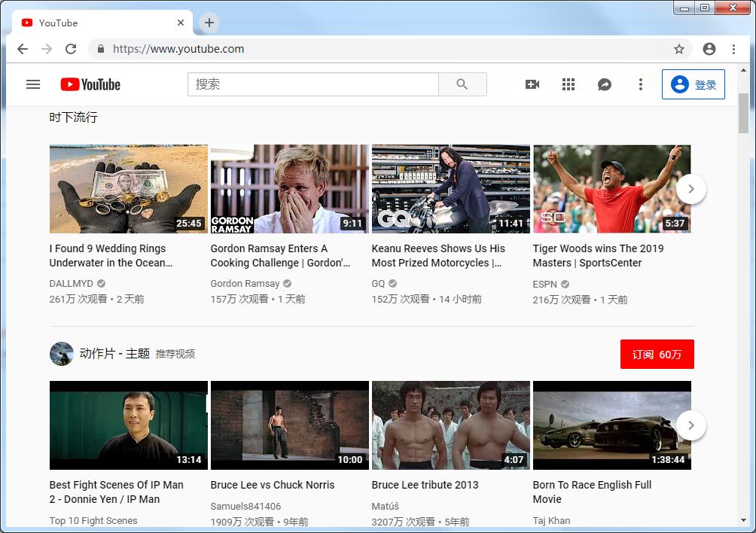This screenshot has height=533, width=756.
Task: Click the browser forward arrow
Action: tap(47, 49)
